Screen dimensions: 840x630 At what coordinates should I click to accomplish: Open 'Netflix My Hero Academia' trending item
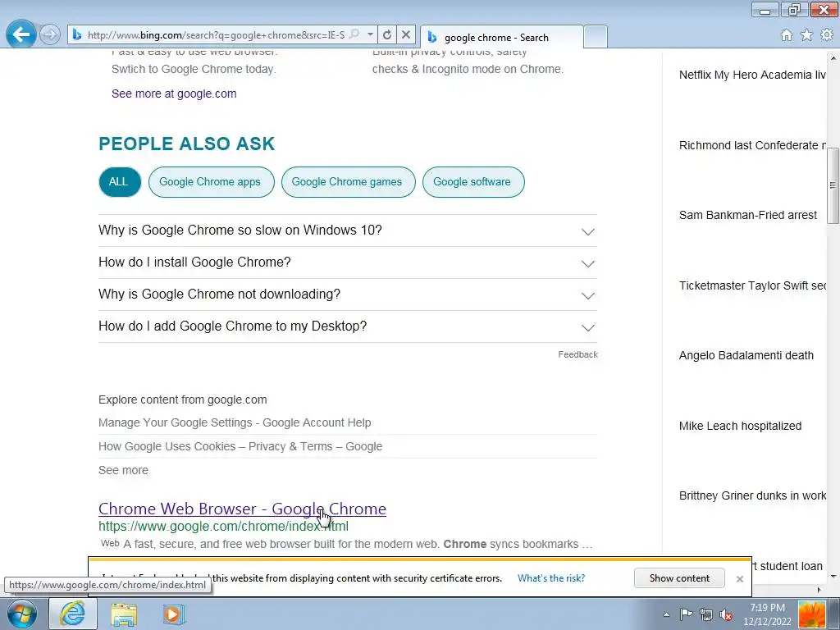click(752, 75)
